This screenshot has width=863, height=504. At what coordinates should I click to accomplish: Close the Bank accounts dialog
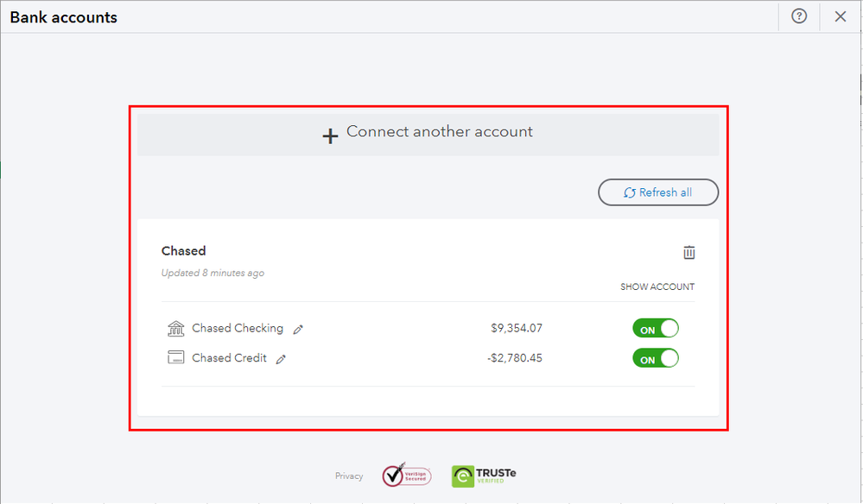point(841,16)
